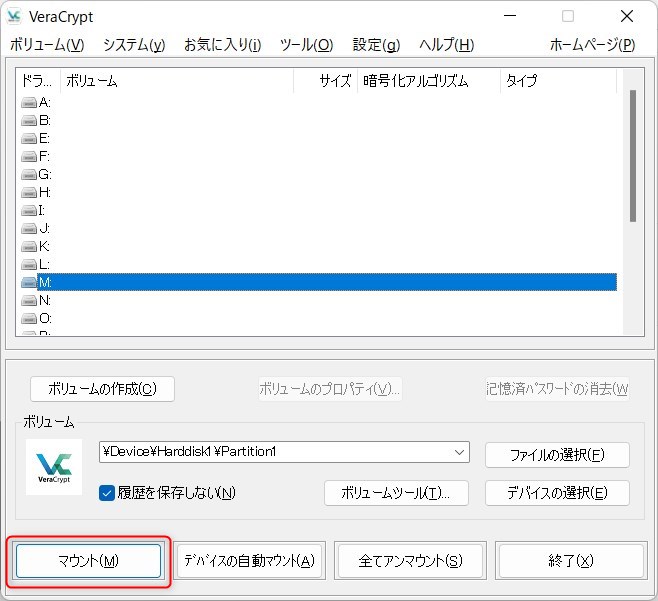Click the K: drive icon
The height and width of the screenshot is (601, 658).
pos(29,246)
